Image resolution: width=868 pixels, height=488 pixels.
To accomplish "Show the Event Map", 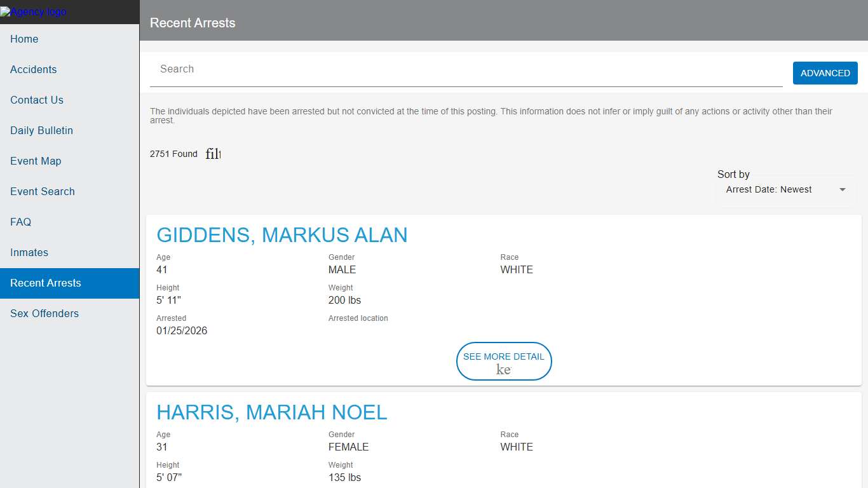I will 36,161.
